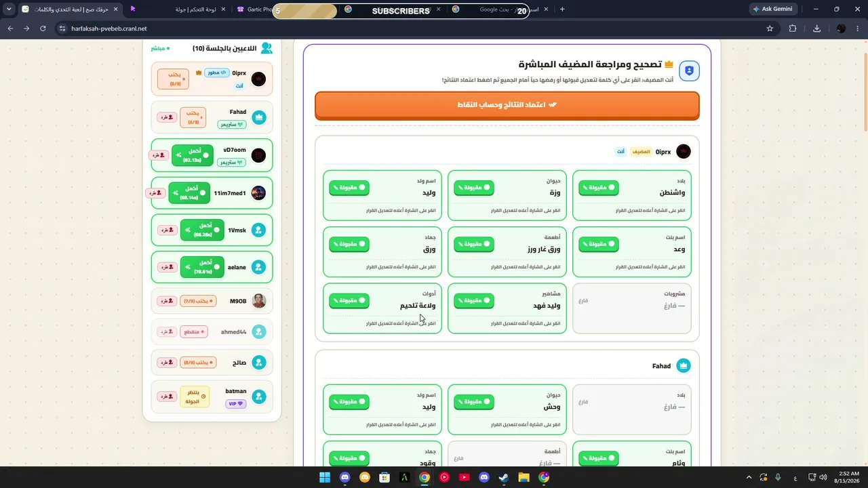Click ahmed44's منقطع status badge
This screenshot has height=488, width=868.
pos(195,332)
